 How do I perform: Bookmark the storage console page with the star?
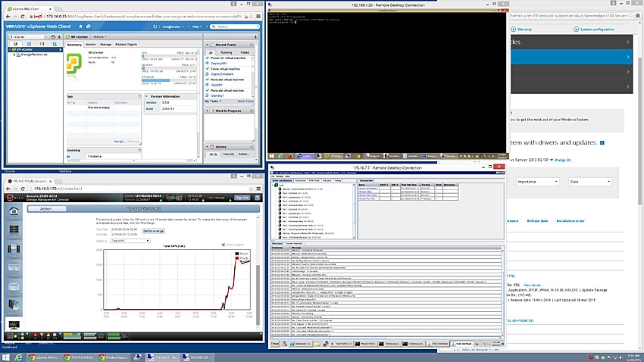pyautogui.click(x=251, y=189)
